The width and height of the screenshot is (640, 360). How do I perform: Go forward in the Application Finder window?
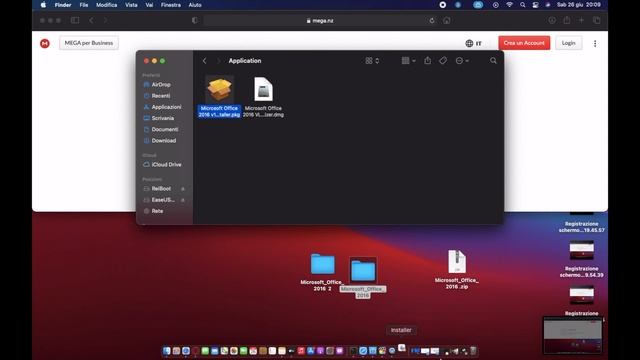218,61
